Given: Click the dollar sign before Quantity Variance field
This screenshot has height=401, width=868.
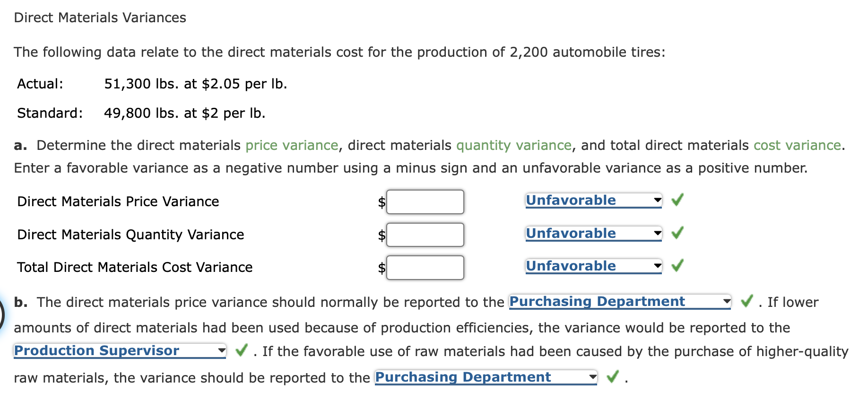Looking at the screenshot, I should click(381, 235).
